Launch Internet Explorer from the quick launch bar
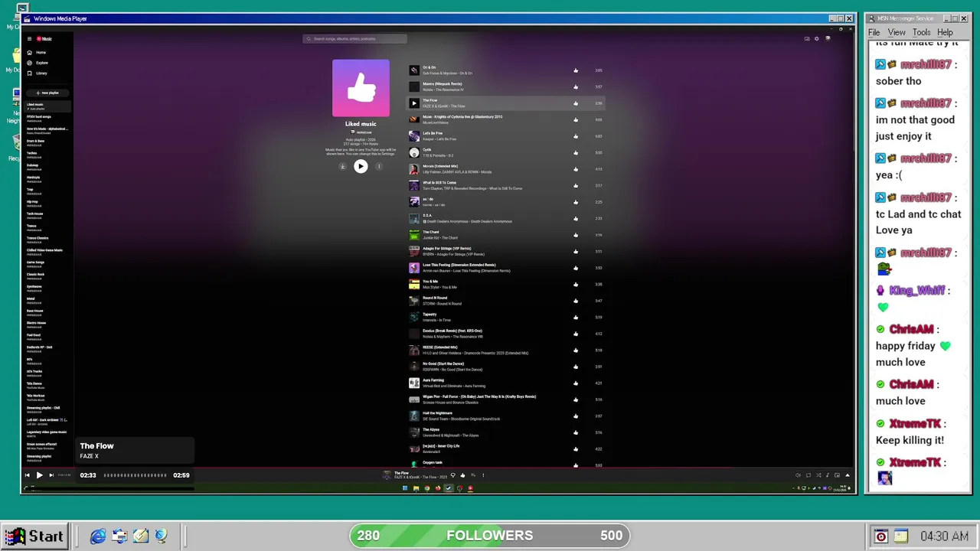 [x=98, y=536]
